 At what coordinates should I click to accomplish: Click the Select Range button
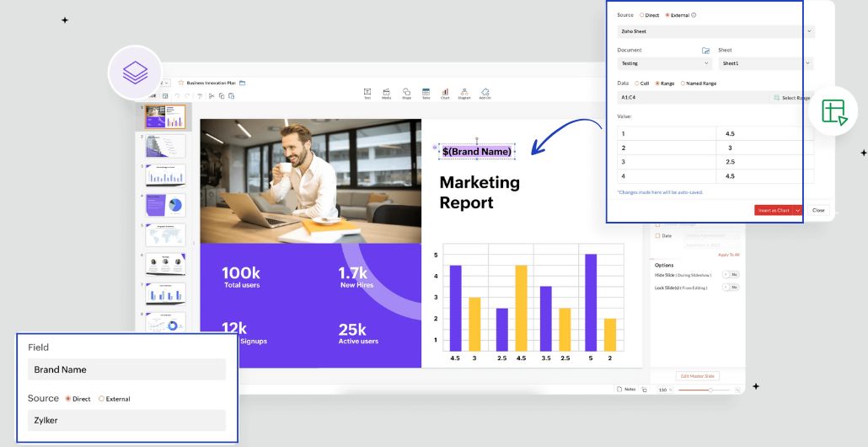tap(791, 98)
